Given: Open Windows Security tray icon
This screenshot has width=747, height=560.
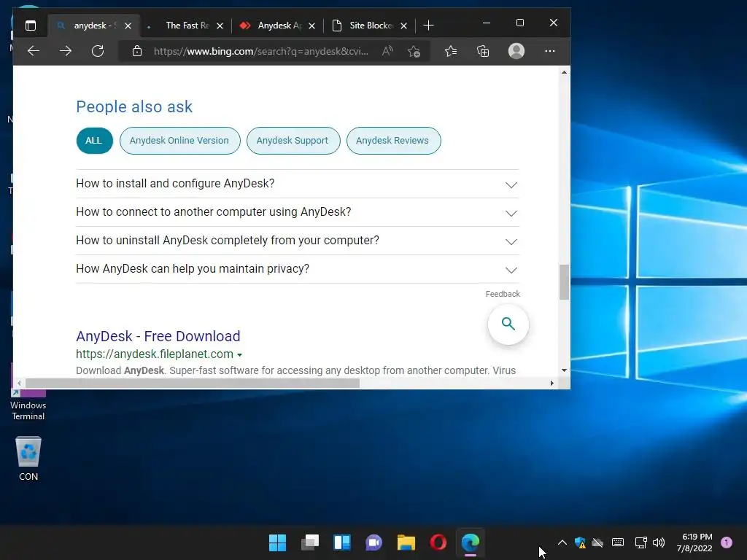Looking at the screenshot, I should pyautogui.click(x=580, y=542).
